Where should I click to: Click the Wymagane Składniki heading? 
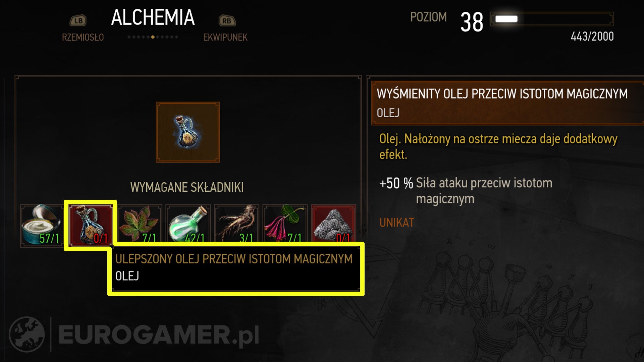point(187,187)
